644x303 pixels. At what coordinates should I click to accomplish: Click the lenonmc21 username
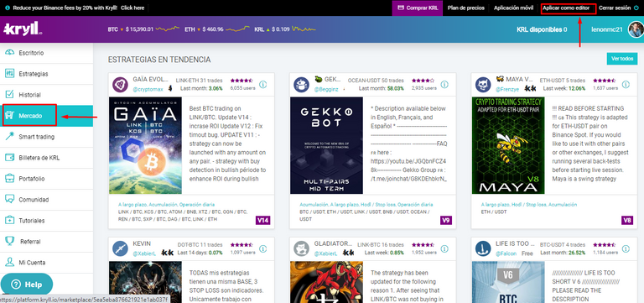[x=607, y=29]
